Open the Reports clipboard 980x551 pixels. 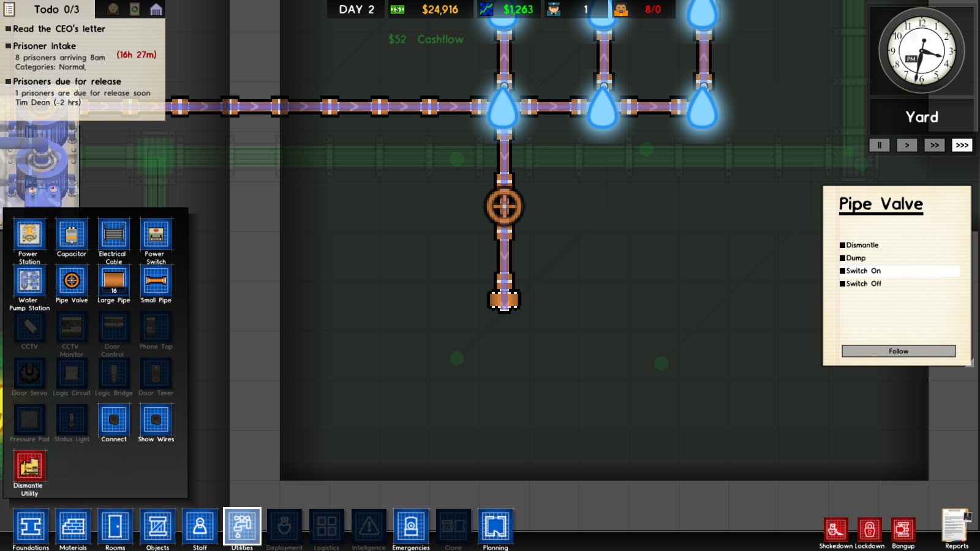tap(956, 525)
